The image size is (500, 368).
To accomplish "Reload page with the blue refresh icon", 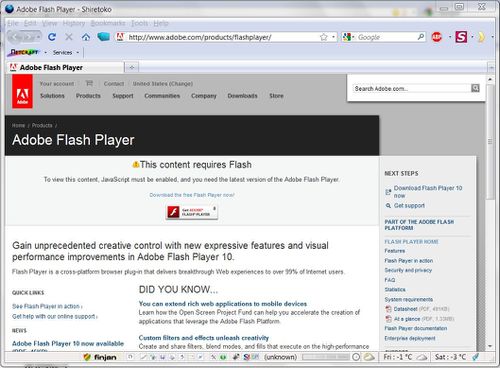I will [52, 37].
